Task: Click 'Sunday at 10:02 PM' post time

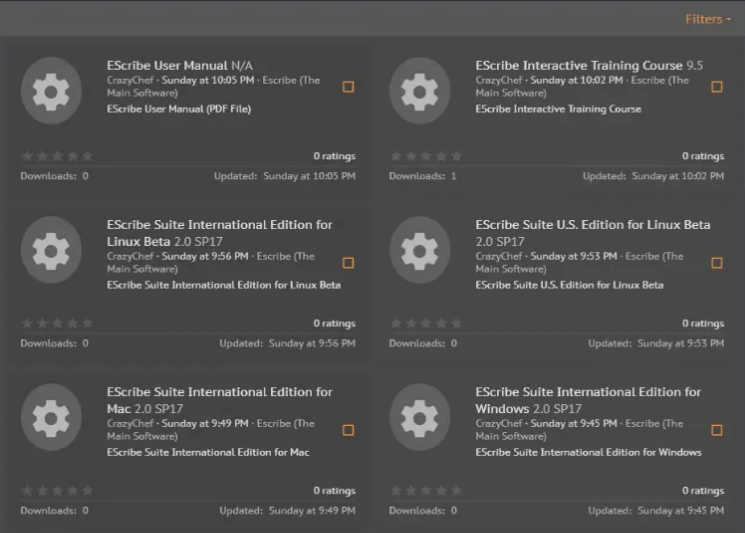Action: (576, 80)
